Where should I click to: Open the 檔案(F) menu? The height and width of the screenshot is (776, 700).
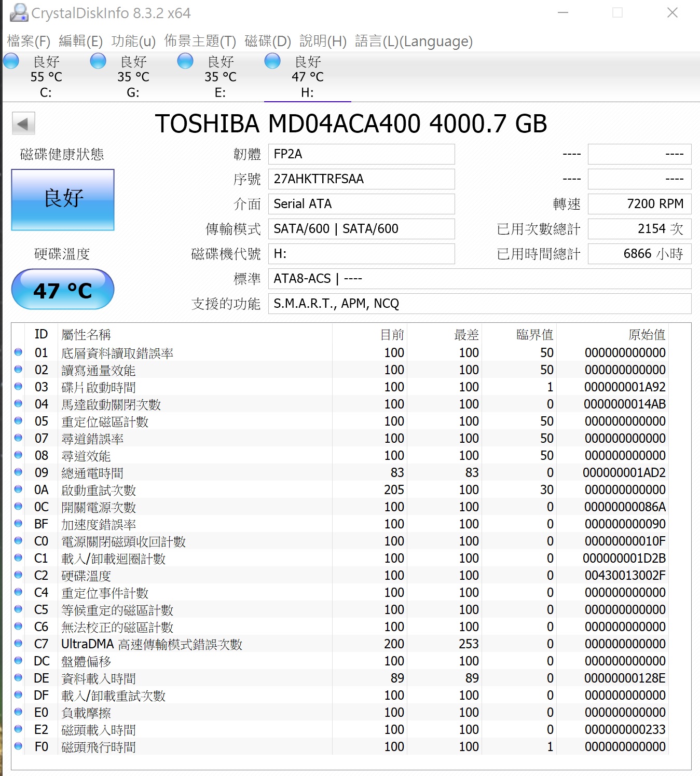(29, 41)
